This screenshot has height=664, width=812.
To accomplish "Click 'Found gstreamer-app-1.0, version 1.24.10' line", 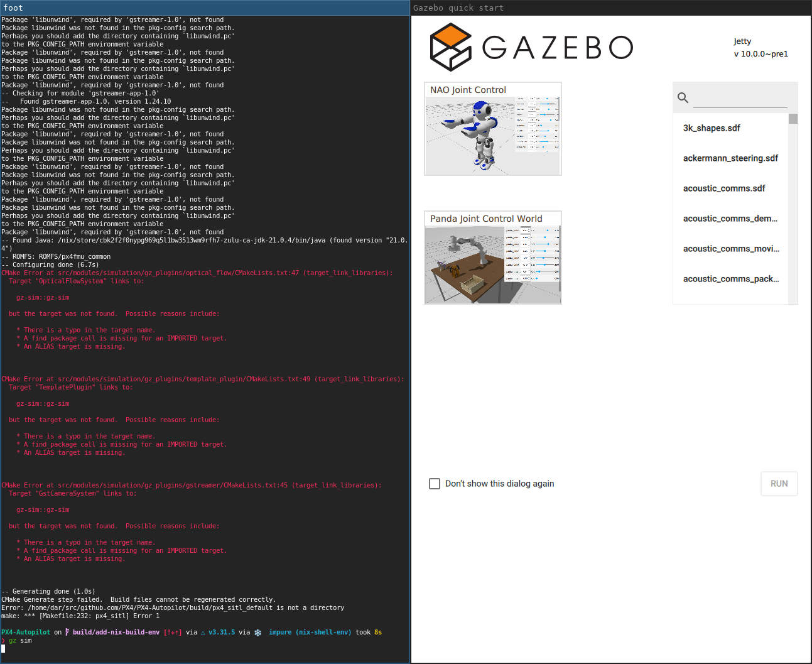I will (x=95, y=102).
